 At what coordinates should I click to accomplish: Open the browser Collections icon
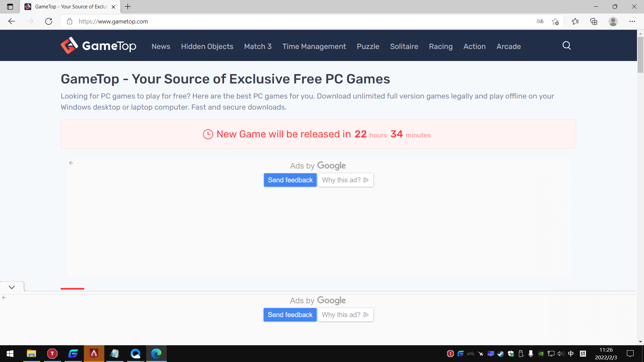(594, 21)
